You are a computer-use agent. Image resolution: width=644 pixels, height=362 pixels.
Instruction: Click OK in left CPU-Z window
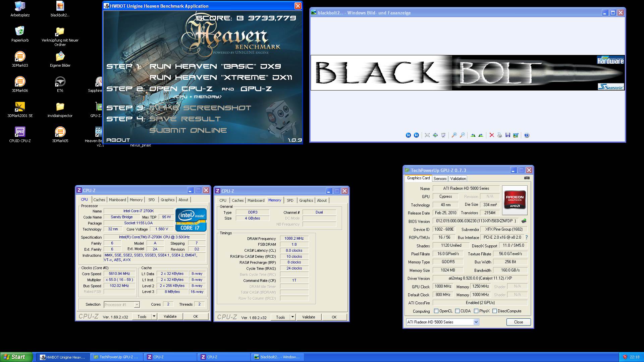(196, 316)
